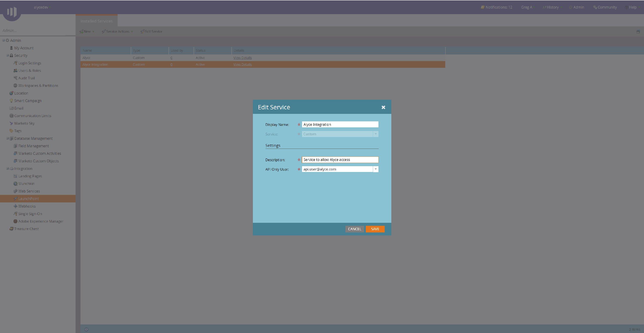
Task: Click the CANCEL button
Action: pos(354,229)
